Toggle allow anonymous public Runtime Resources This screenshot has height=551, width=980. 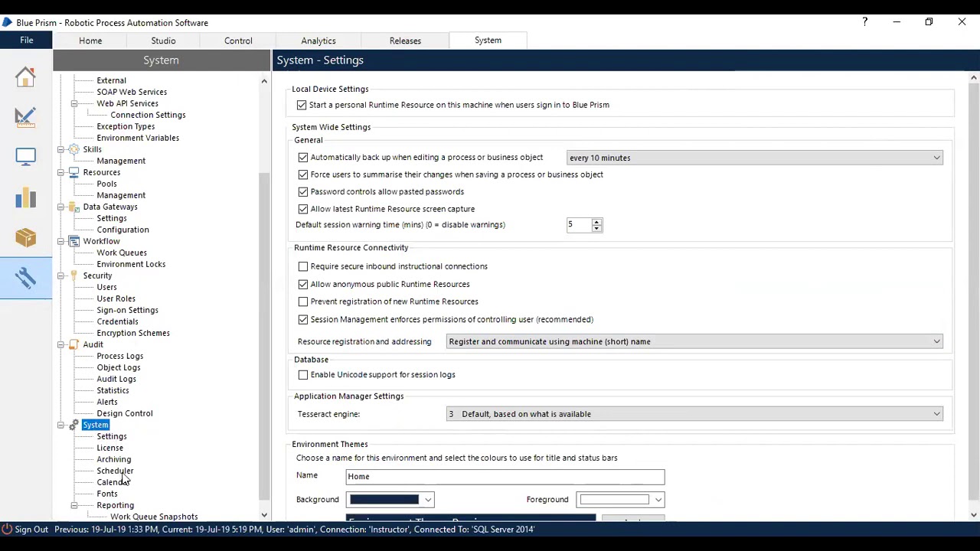click(303, 284)
